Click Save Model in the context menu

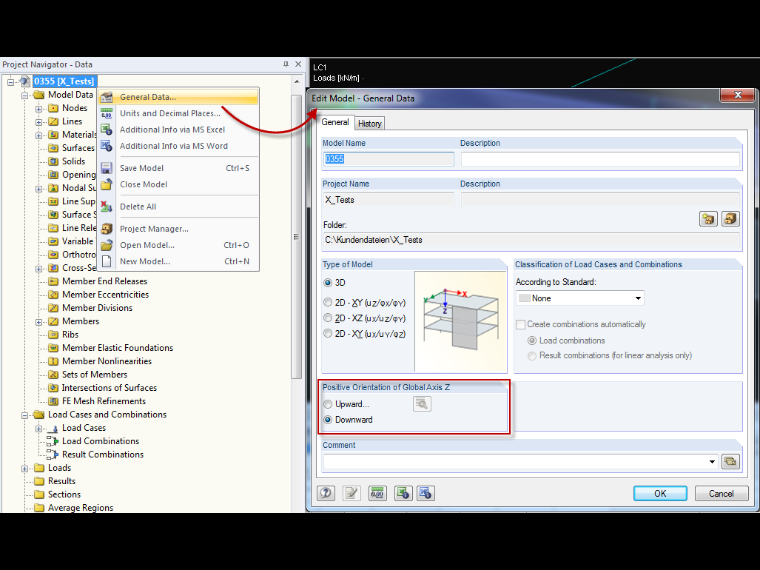click(178, 168)
